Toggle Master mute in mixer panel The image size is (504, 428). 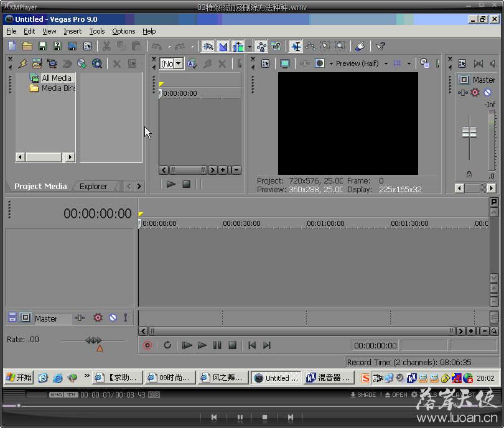(x=488, y=93)
